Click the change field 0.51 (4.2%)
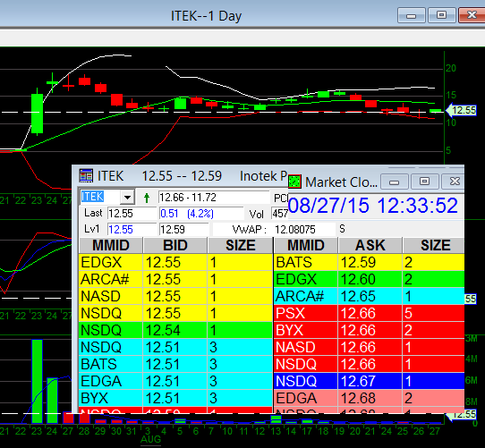485x448 pixels. pos(201,214)
